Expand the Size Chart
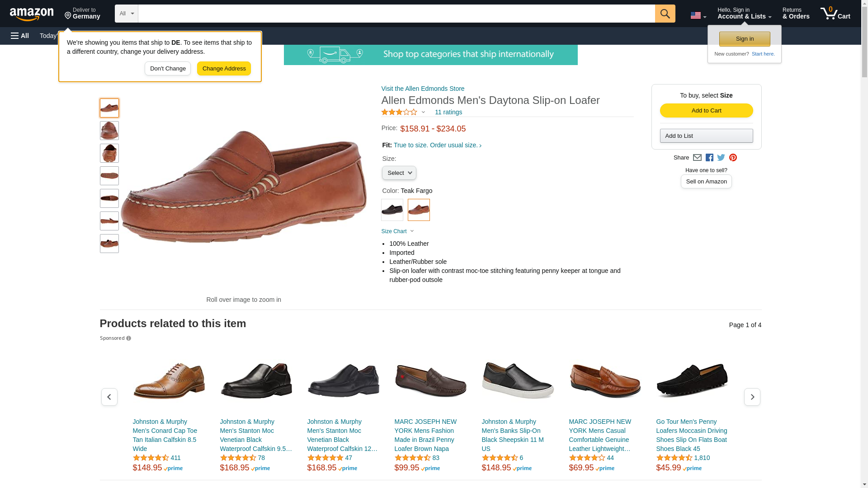The height and width of the screenshot is (488, 868). (x=397, y=231)
